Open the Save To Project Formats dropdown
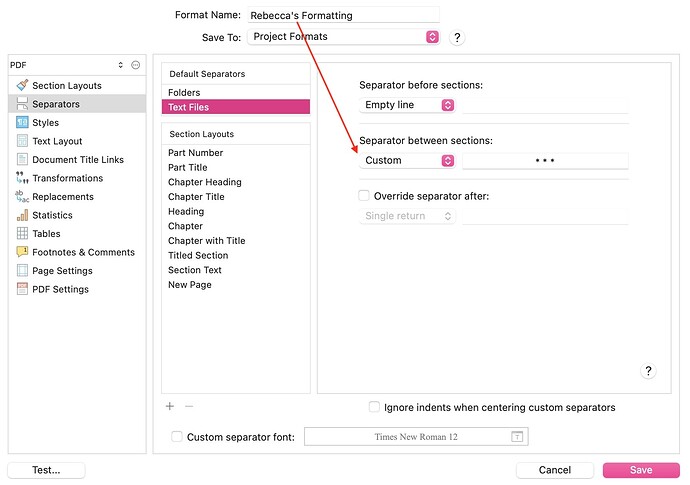This screenshot has width=690, height=485. click(344, 37)
